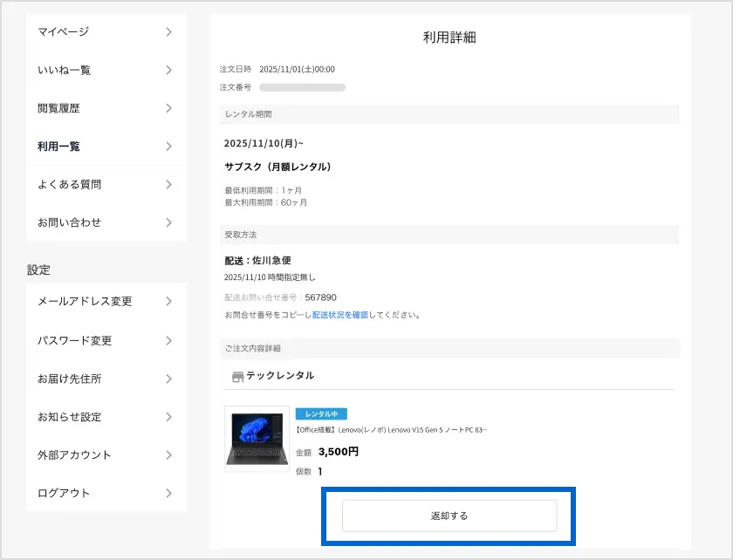
Task: Open メールアドレス変更 settings
Action: click(106, 302)
